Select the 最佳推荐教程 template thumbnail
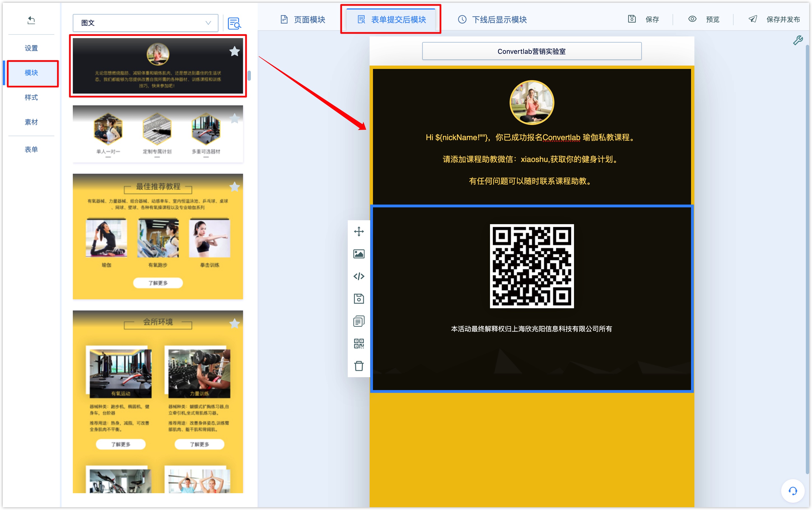 coord(158,236)
